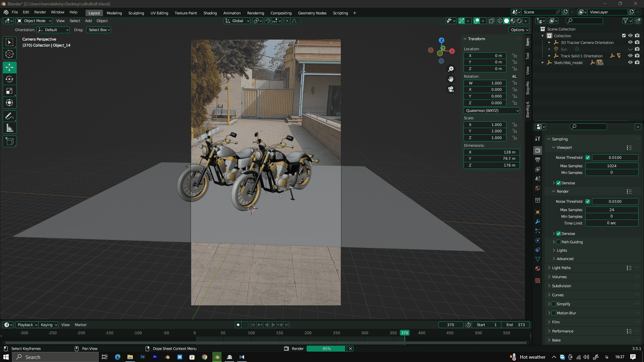The image size is (644, 362).
Task: Open the World properties tab
Action: [x=538, y=188]
